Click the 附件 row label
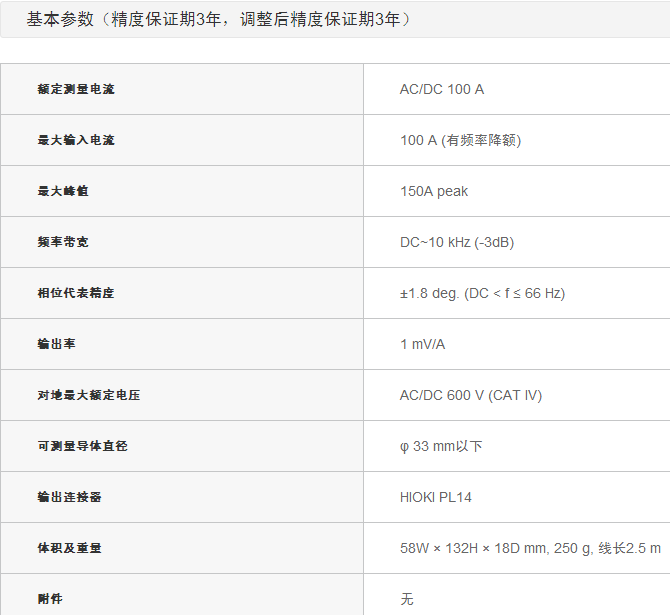The image size is (670, 615). click(50, 598)
